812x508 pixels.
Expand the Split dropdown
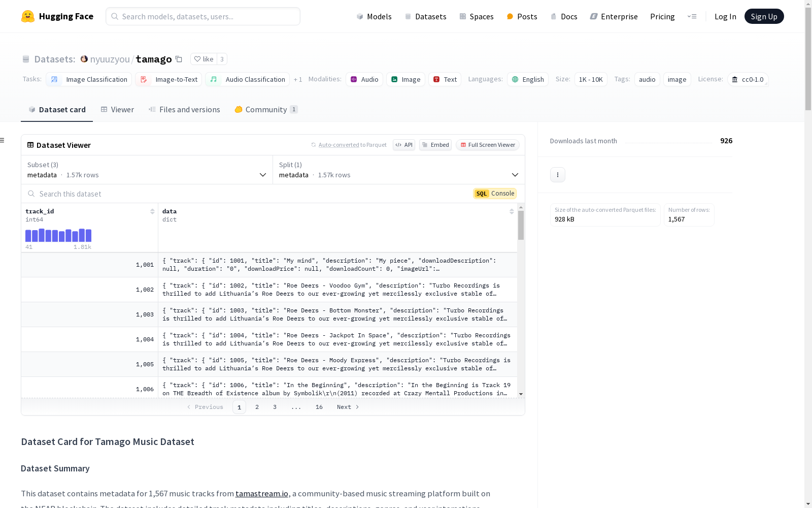pos(399,170)
